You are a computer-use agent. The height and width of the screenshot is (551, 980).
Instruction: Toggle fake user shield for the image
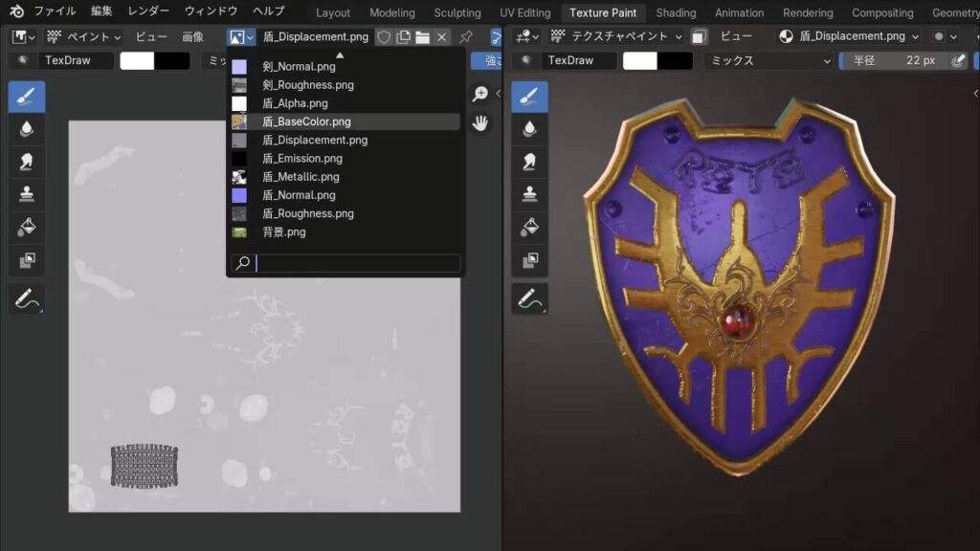pyautogui.click(x=384, y=37)
